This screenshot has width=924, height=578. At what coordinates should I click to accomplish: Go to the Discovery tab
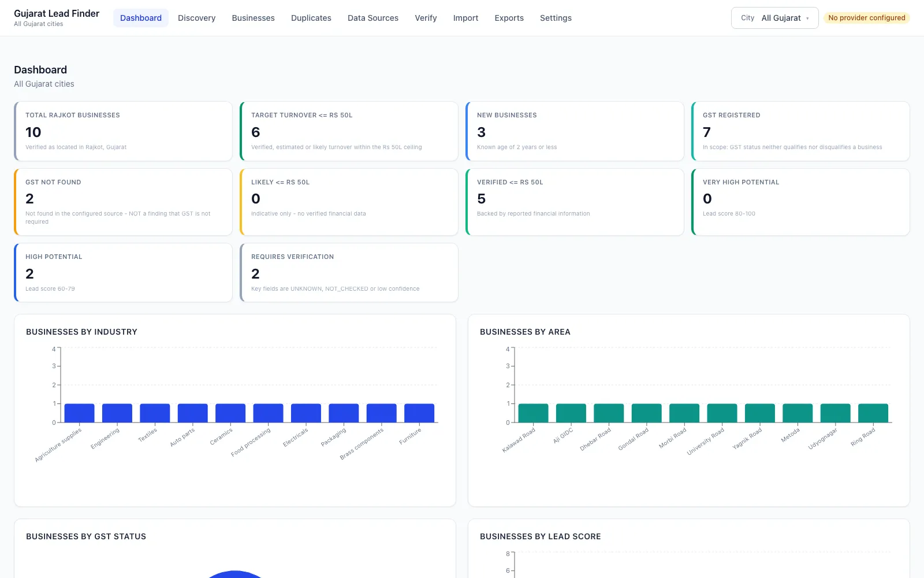(196, 18)
